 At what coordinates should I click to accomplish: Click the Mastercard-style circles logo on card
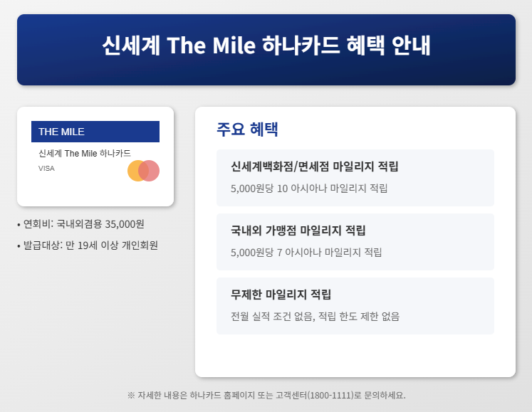(x=144, y=171)
